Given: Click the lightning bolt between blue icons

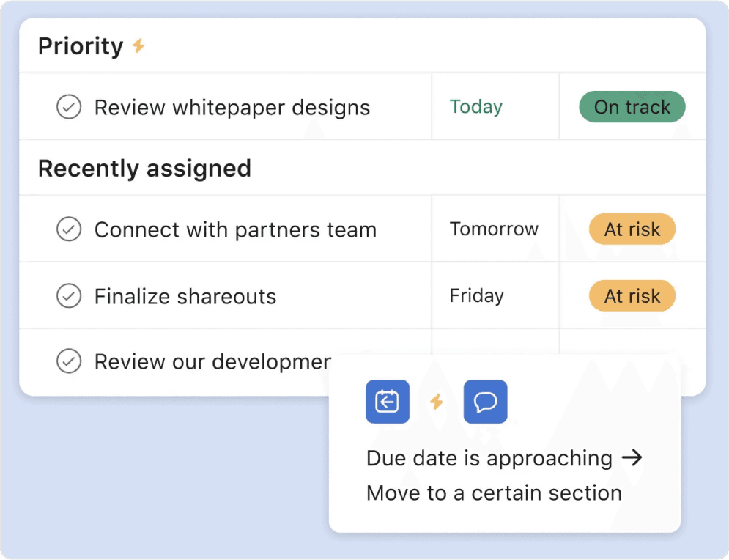Looking at the screenshot, I should pyautogui.click(x=437, y=402).
